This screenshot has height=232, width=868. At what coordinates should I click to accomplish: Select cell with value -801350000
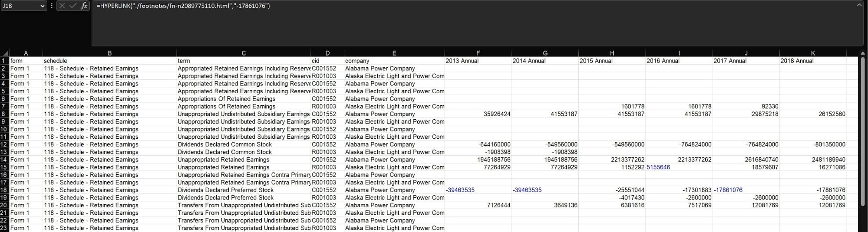coord(813,144)
